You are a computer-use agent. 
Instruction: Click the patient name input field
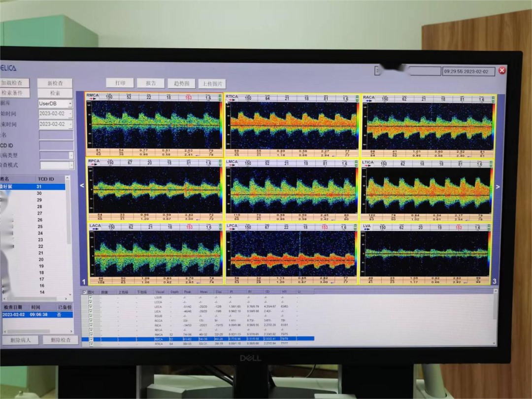click(56, 134)
